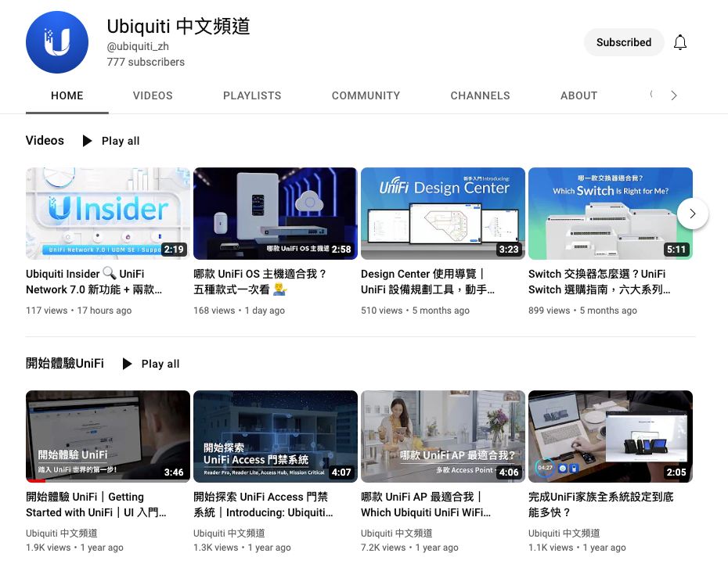Open the UniFi Access 門禁系統 thumbnail
Viewport: 728px width, 564px height.
click(276, 436)
